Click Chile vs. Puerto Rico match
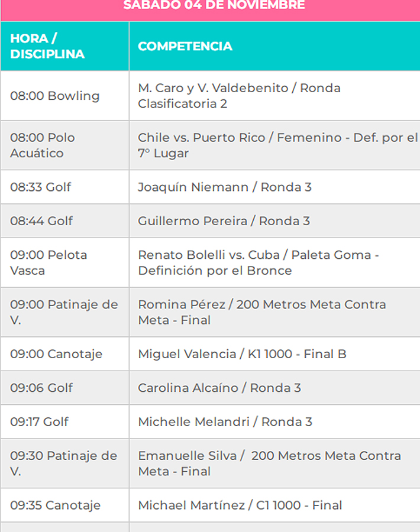Screen dimensions: 420x532 coord(277,145)
